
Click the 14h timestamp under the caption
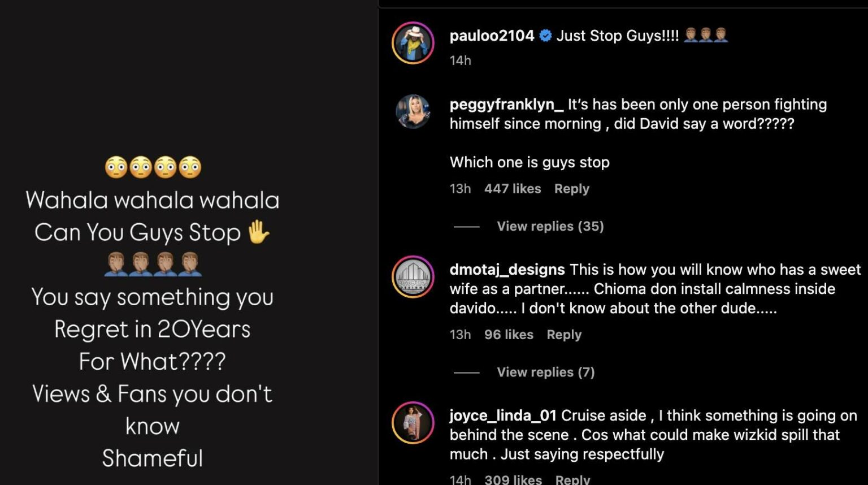[460, 60]
